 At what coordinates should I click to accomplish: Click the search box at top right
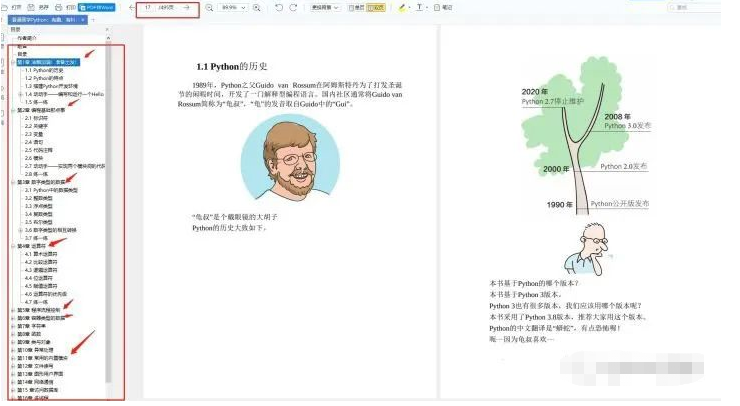point(694,8)
